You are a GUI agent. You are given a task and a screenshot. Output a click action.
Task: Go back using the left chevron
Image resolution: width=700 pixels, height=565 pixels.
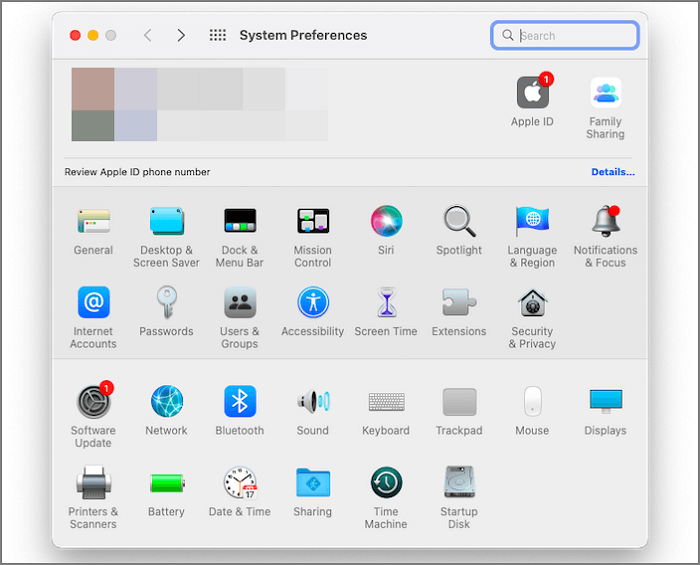[148, 35]
